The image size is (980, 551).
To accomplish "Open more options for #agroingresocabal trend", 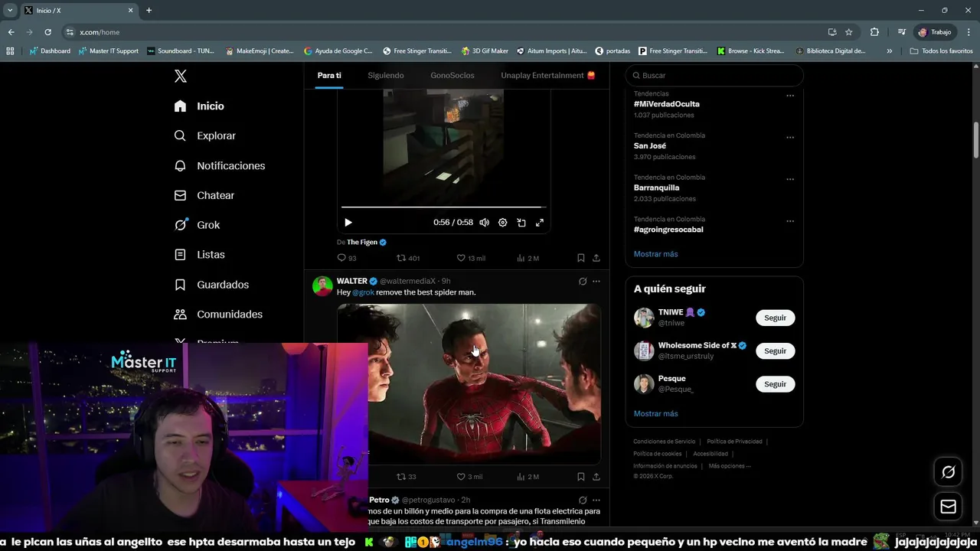I will [x=790, y=221].
